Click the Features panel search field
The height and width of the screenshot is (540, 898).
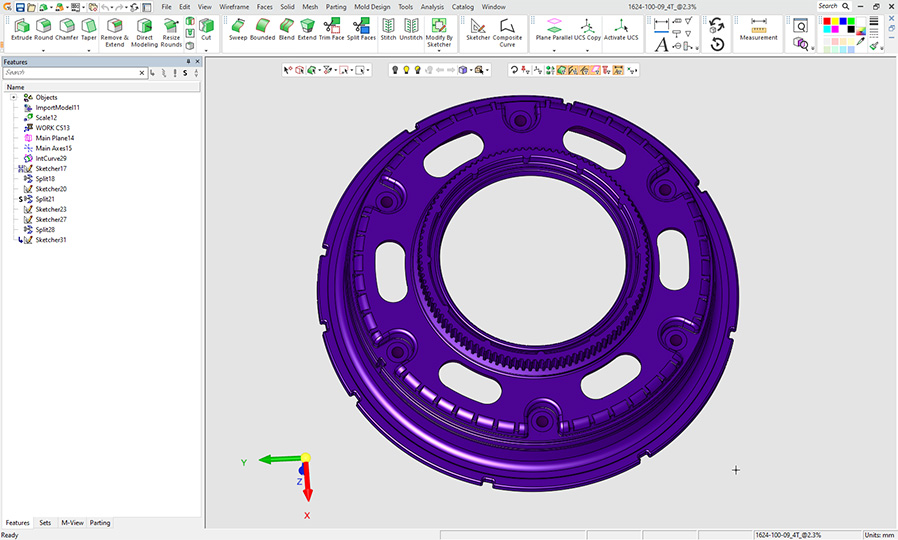pos(72,73)
